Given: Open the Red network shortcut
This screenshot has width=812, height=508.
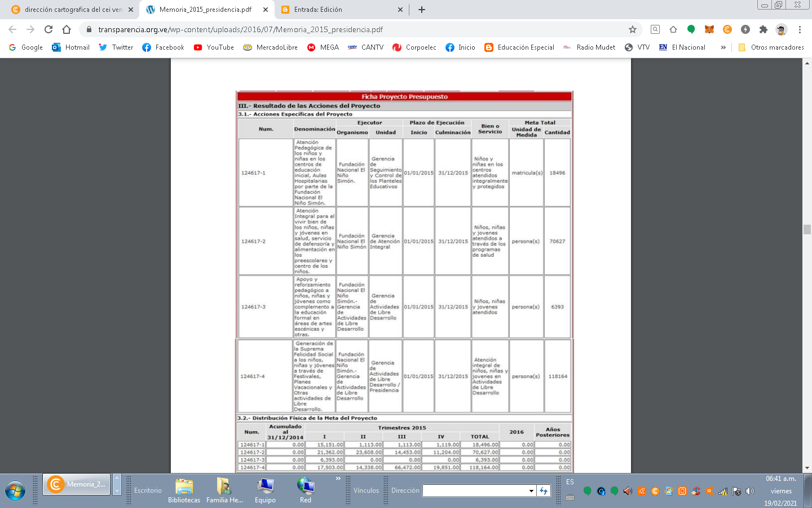Looking at the screenshot, I should 306,491.
